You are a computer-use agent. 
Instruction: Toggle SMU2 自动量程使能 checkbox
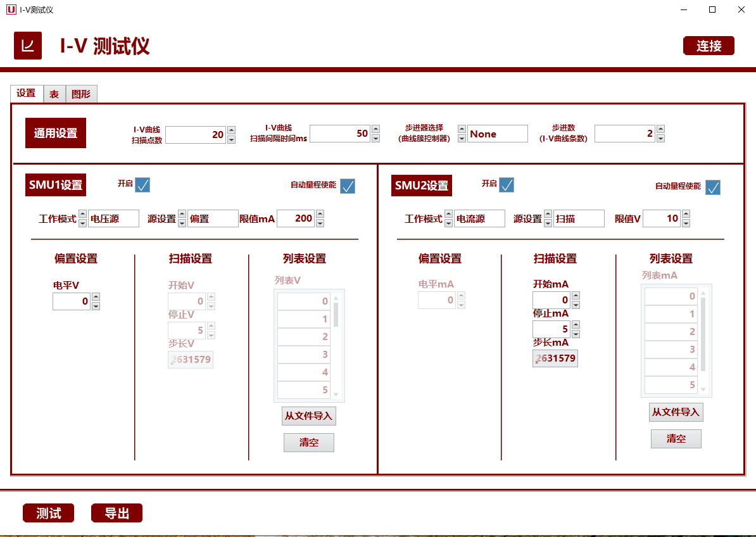pos(712,187)
